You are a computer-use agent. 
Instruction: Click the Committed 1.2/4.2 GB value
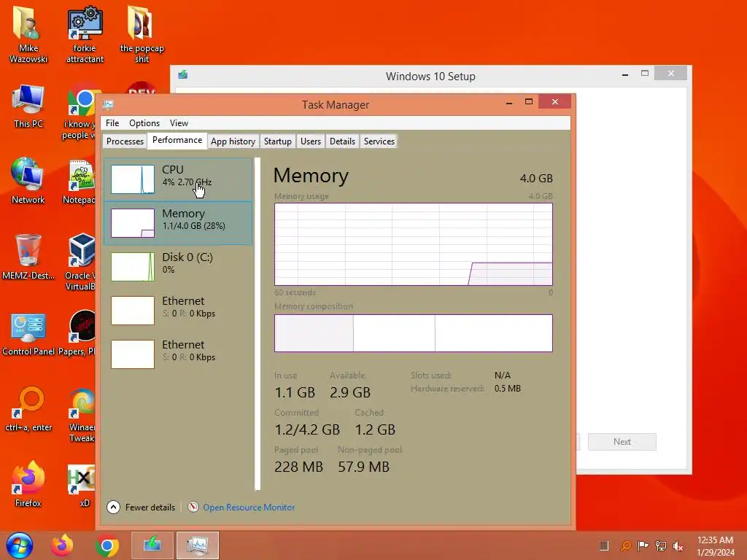click(307, 429)
